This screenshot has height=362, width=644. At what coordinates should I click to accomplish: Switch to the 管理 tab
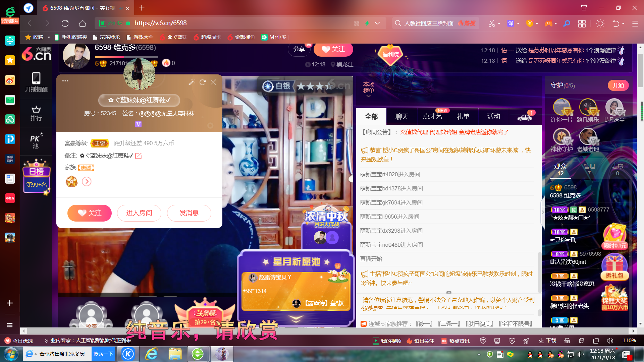(x=589, y=170)
